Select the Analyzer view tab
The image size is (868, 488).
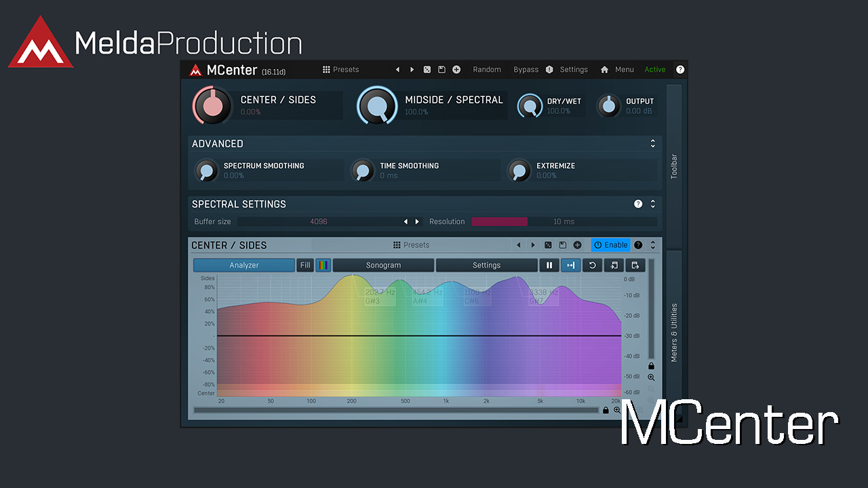(244, 266)
